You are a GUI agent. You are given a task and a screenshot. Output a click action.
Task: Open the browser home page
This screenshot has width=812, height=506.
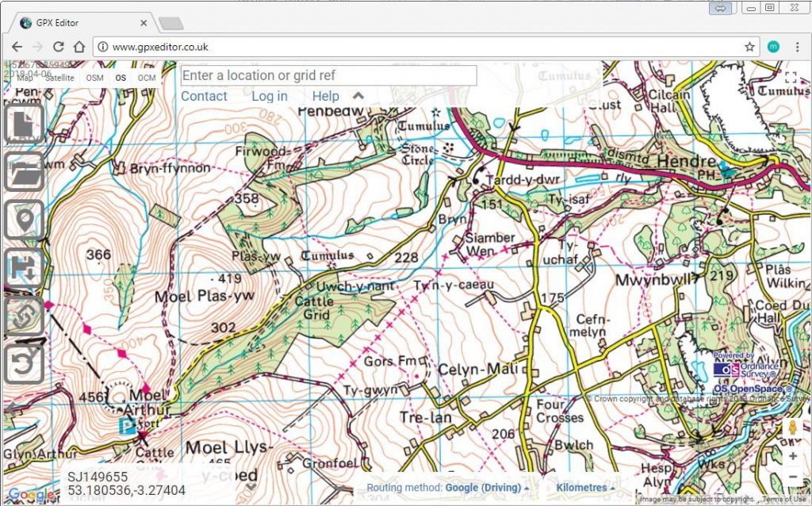point(79,47)
